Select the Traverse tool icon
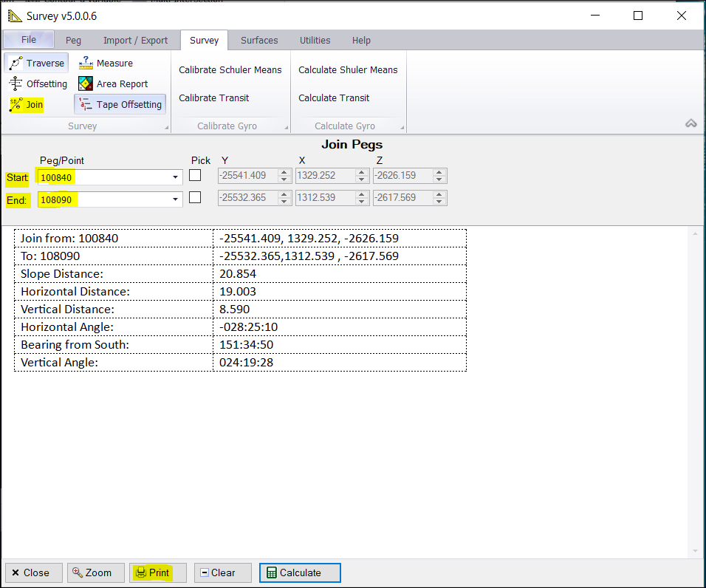Image resolution: width=706 pixels, height=588 pixels. (x=16, y=63)
